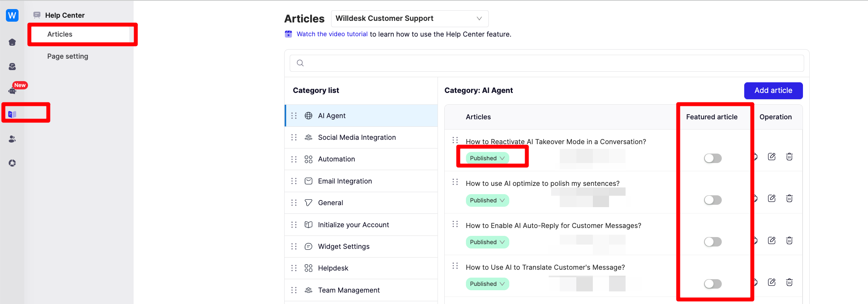Image resolution: width=868 pixels, height=304 pixels.
Task: Click into the article search field
Action: pyautogui.click(x=547, y=63)
